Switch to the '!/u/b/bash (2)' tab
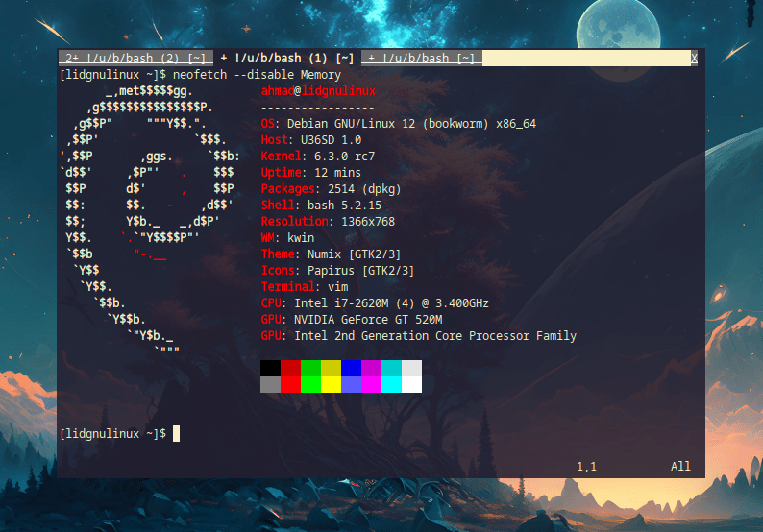The image size is (763, 532). pos(135,58)
